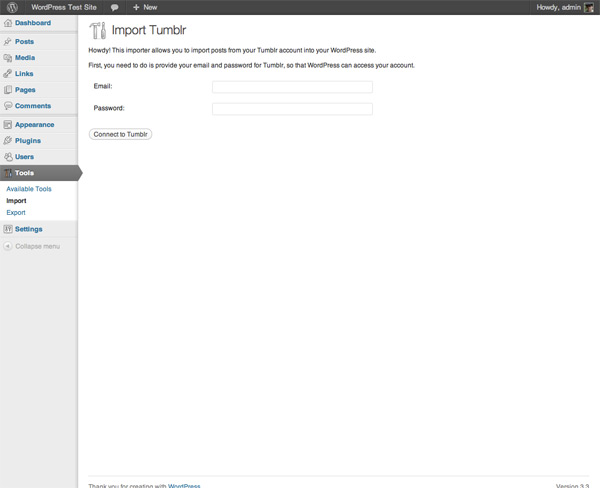Viewport: 600px width, 488px height.
Task: Click the Appearance icon in sidebar
Action: [8, 124]
